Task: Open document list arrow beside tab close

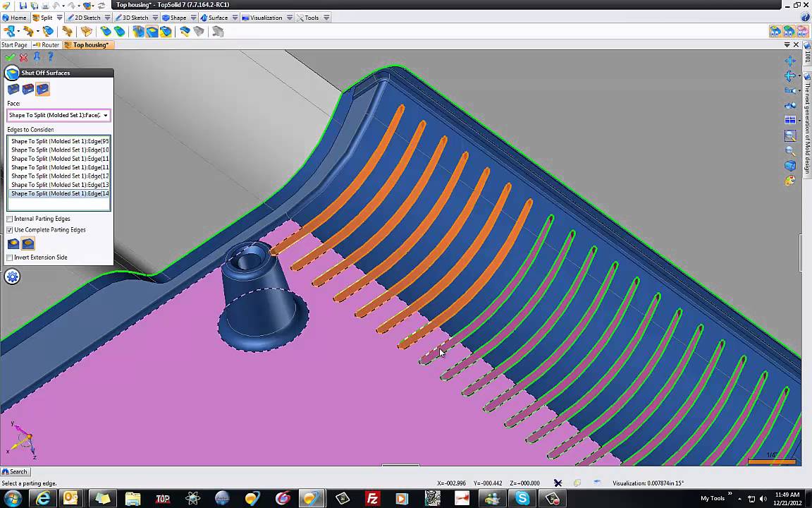Action: click(x=787, y=45)
